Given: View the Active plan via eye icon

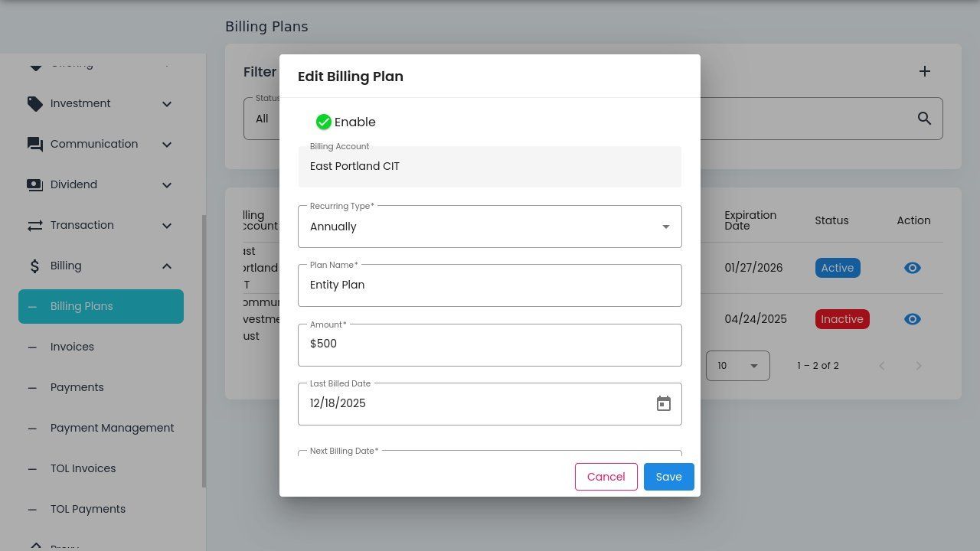Looking at the screenshot, I should point(912,268).
